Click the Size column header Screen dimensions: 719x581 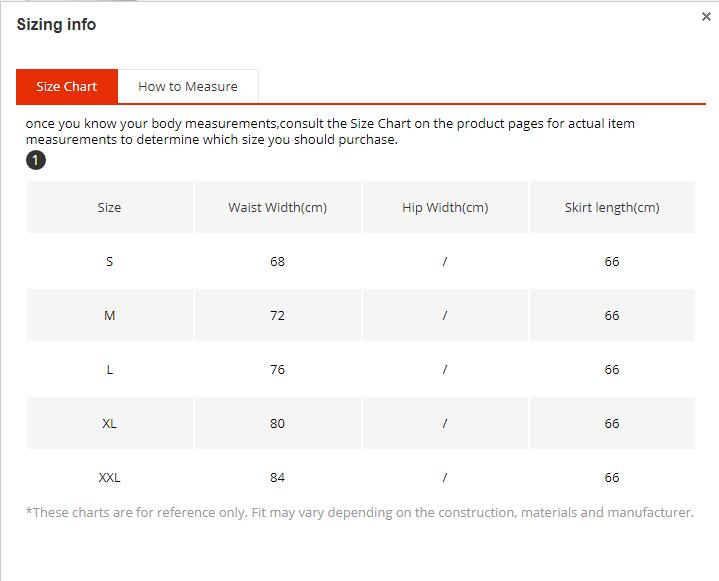pos(109,208)
